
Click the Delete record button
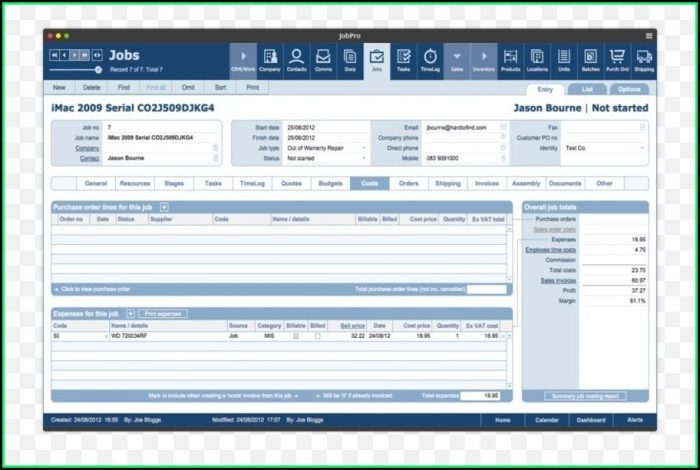click(92, 87)
